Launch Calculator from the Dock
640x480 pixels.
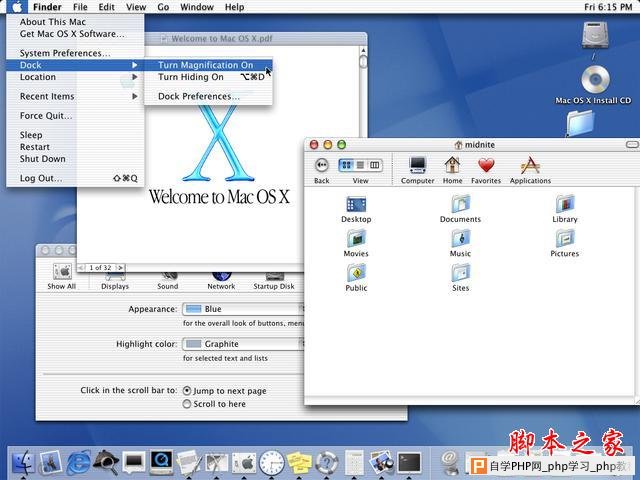pyautogui.click(x=354, y=463)
